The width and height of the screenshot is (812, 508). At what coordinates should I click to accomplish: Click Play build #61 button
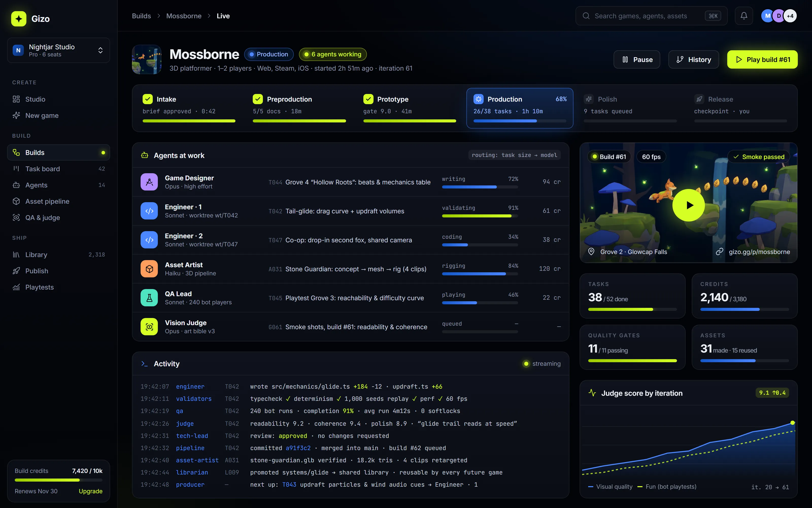pos(762,59)
